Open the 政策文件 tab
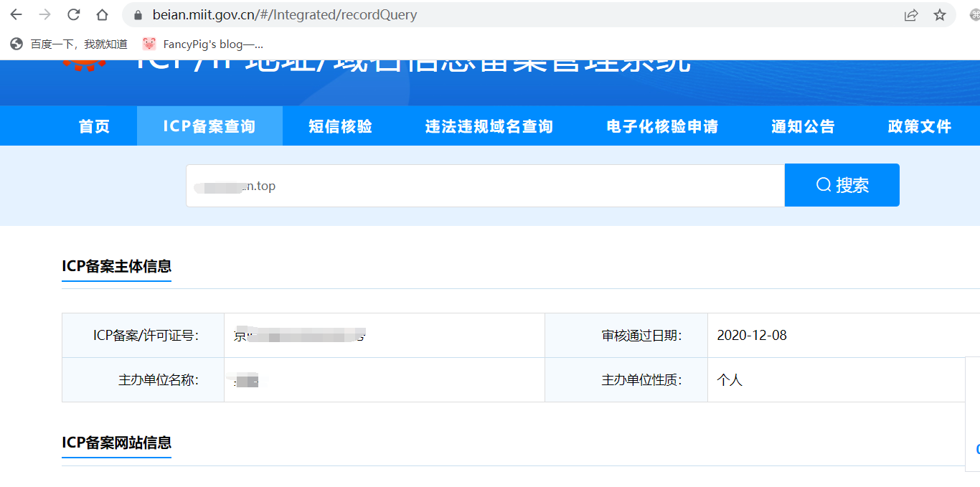The width and height of the screenshot is (980, 487). pyautogui.click(x=920, y=126)
